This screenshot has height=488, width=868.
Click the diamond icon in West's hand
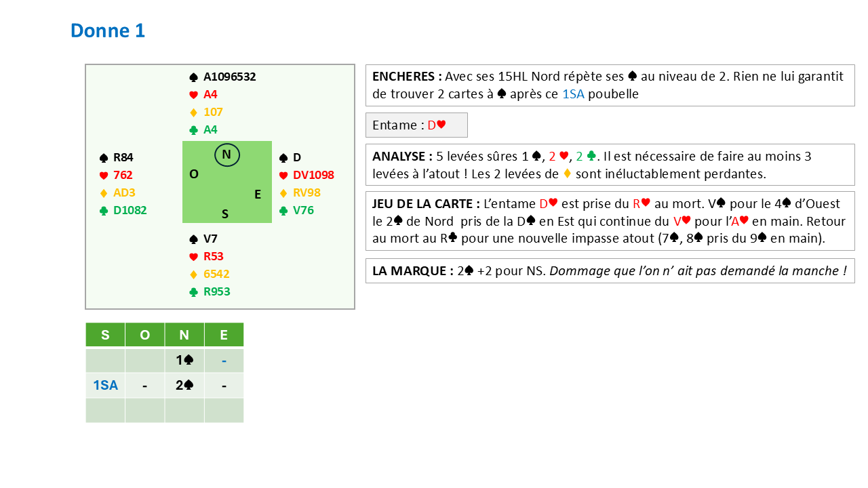click(104, 193)
